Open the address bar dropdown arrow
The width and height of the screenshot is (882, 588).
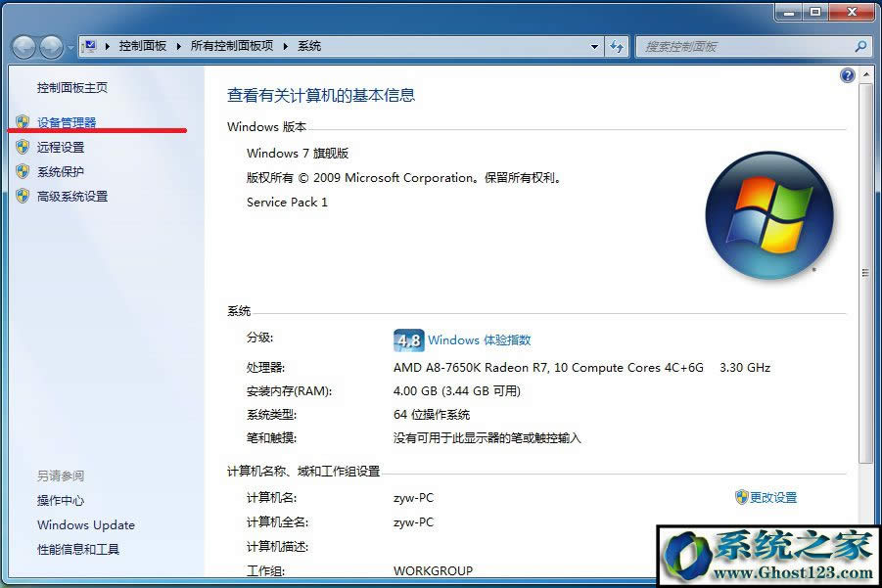tap(594, 46)
